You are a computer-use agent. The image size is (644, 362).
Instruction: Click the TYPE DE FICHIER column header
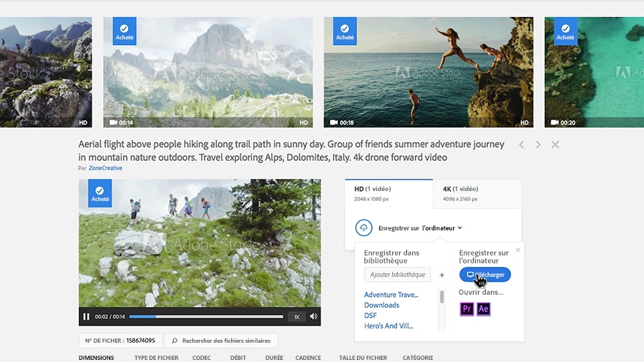point(157,358)
